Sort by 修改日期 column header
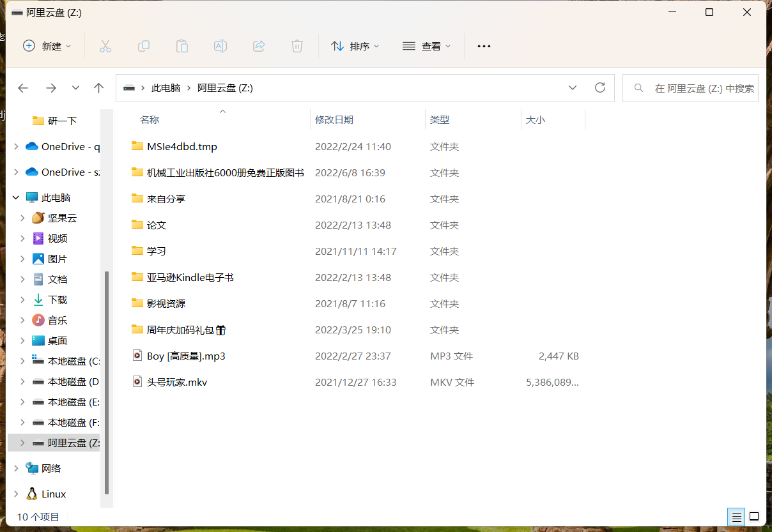The width and height of the screenshot is (772, 532). point(334,119)
